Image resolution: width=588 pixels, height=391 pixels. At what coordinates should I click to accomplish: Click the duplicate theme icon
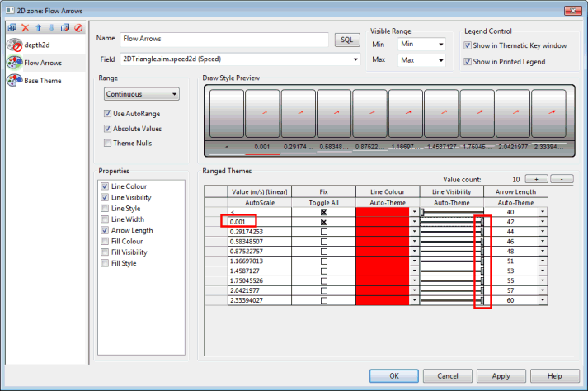coord(65,27)
